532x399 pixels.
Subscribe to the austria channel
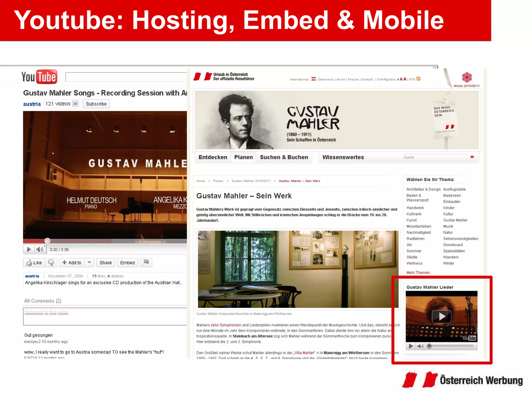click(x=96, y=104)
